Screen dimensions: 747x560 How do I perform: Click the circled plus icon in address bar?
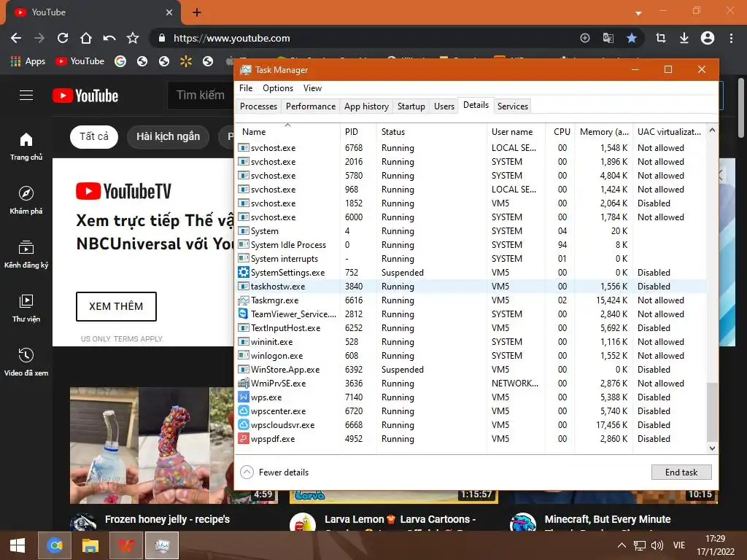[x=585, y=38]
